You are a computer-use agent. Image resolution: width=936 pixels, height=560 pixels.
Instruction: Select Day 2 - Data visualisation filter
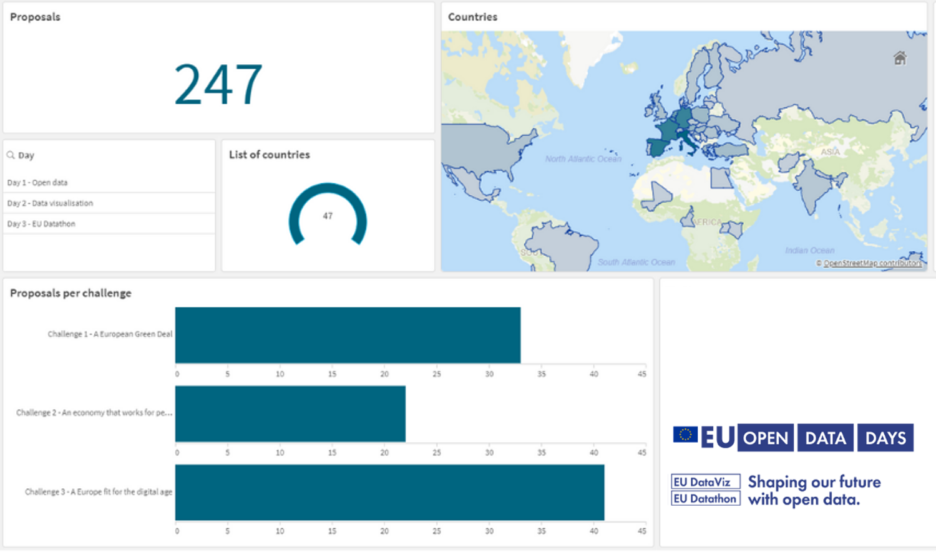tap(109, 203)
